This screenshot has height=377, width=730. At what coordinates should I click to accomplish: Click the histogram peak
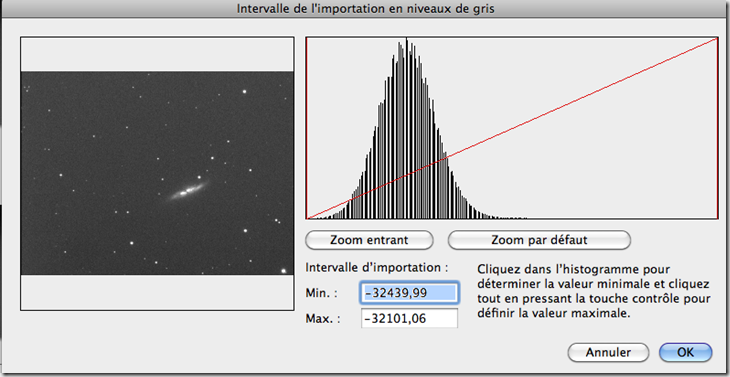406,40
